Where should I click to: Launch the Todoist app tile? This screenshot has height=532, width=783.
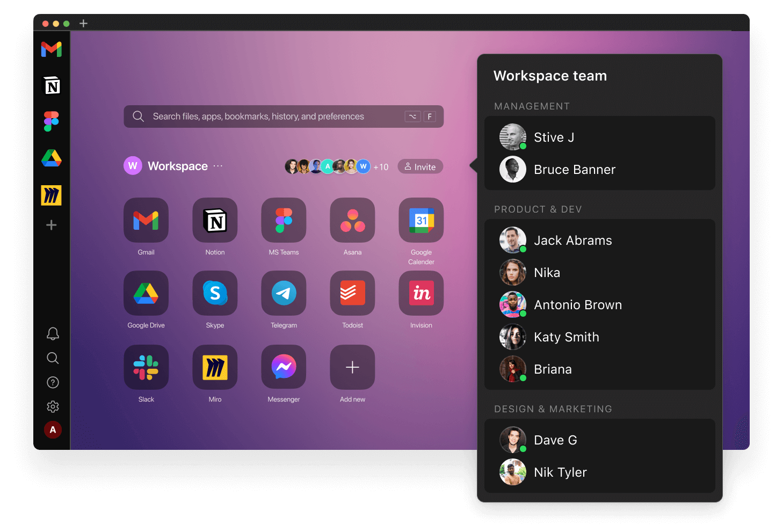[352, 293]
